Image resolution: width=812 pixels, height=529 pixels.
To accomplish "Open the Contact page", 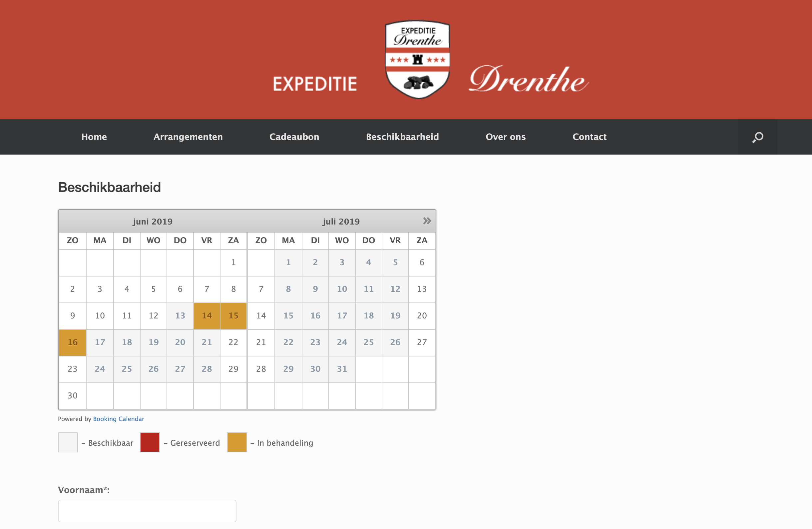I will [589, 137].
